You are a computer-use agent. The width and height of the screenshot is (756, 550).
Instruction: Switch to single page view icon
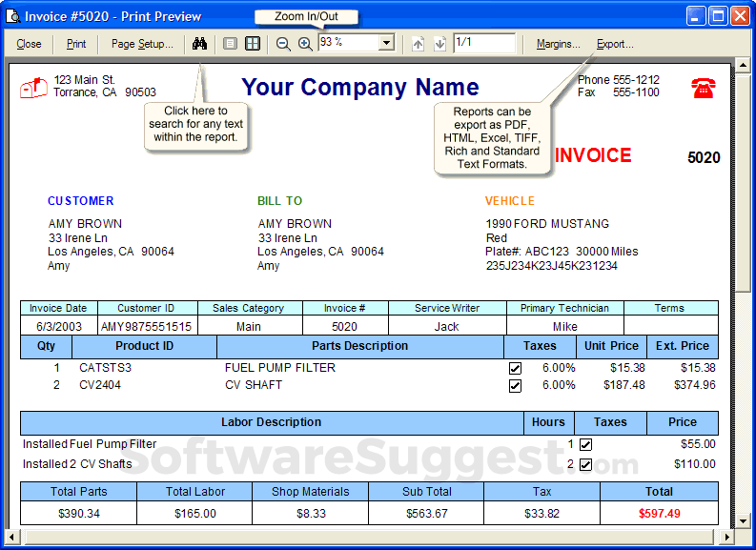tap(230, 44)
